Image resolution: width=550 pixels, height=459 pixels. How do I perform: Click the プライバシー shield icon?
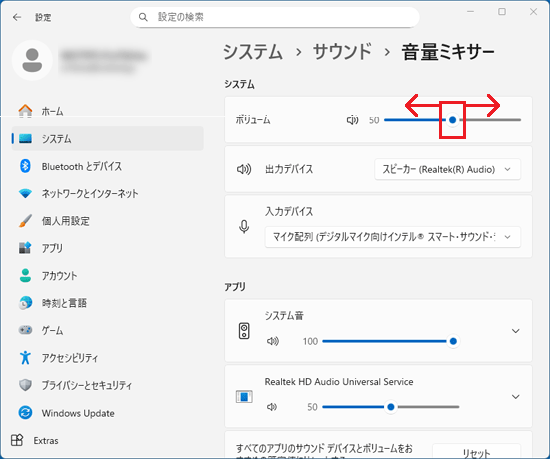(25, 385)
